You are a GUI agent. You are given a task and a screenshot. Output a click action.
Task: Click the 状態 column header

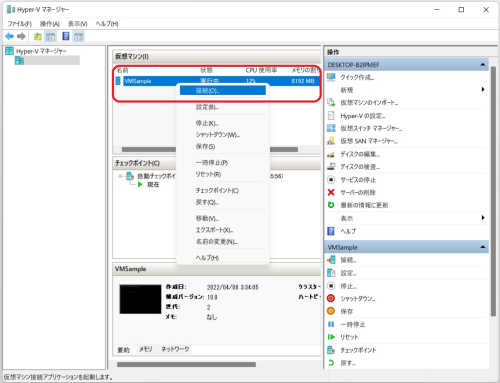[x=220, y=70]
